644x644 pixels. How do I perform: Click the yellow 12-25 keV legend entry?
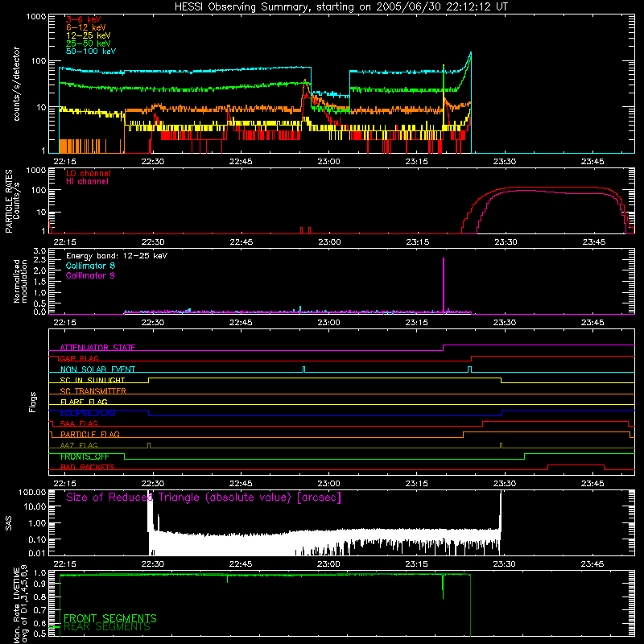point(89,35)
